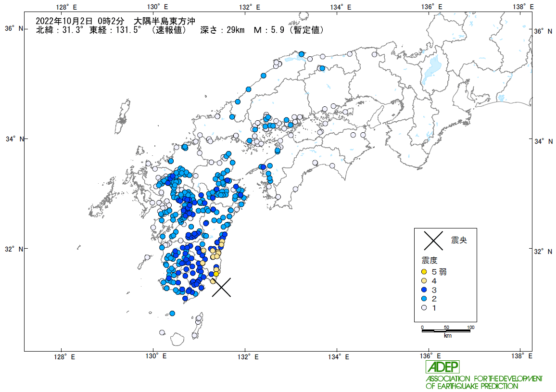The image size is (556, 392).
Task: Select the intensity 3 dark blue legend dot
Action: click(x=424, y=290)
